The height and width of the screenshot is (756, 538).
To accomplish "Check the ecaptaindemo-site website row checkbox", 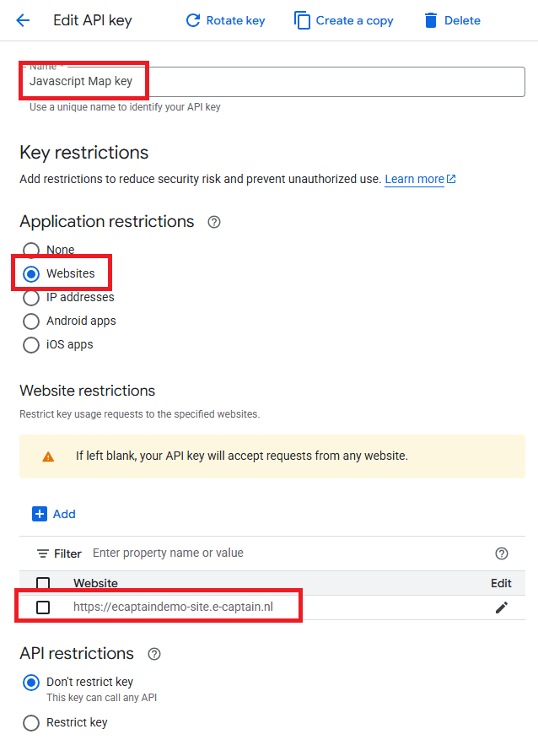I will (43, 607).
